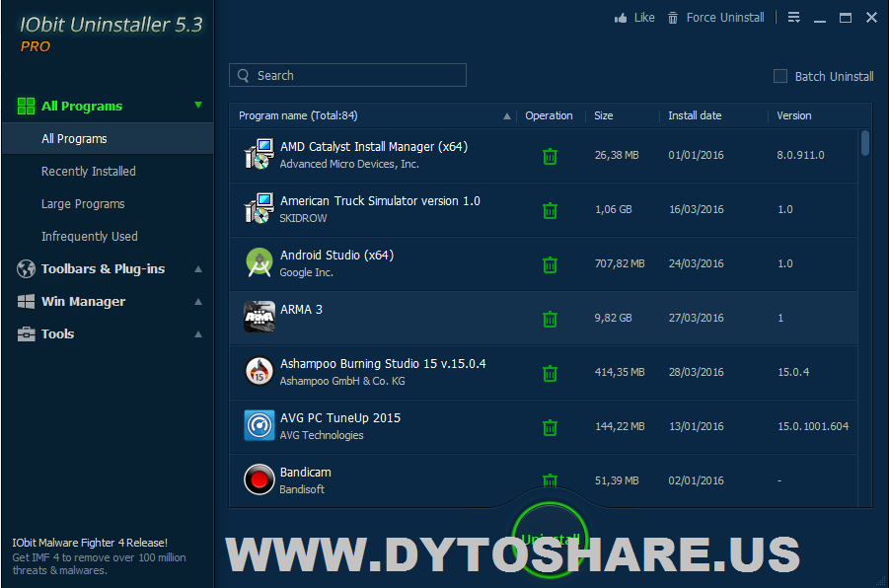Image resolution: width=889 pixels, height=588 pixels.
Task: Click trash icon for Ashampoo Burning Studio 15
Action: (x=550, y=373)
